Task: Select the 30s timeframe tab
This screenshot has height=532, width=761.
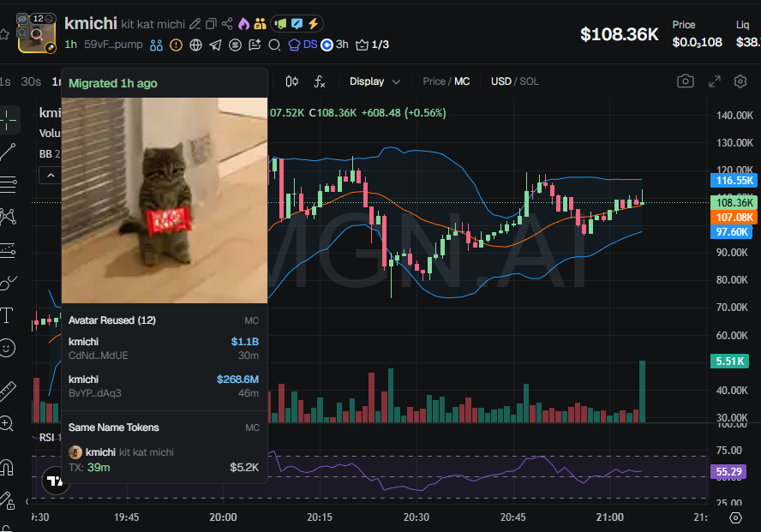Action: 31,81
